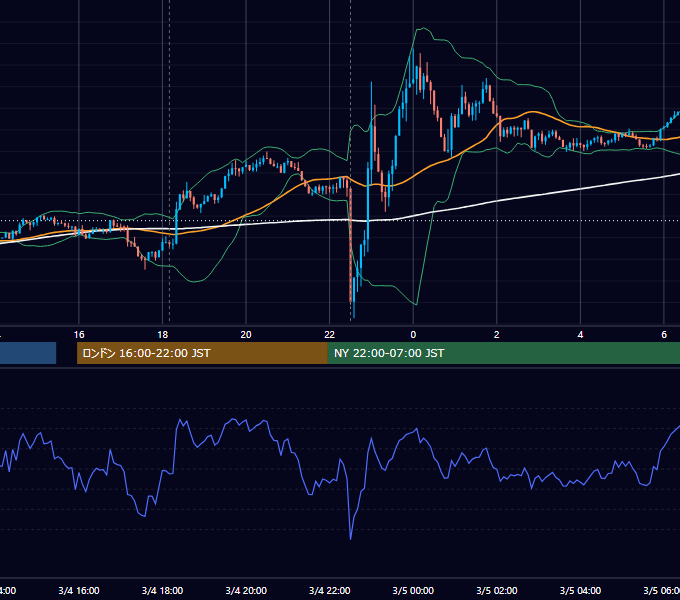Click the 0 hour label on price chart axis
The width and height of the screenshot is (680, 600).
click(413, 335)
